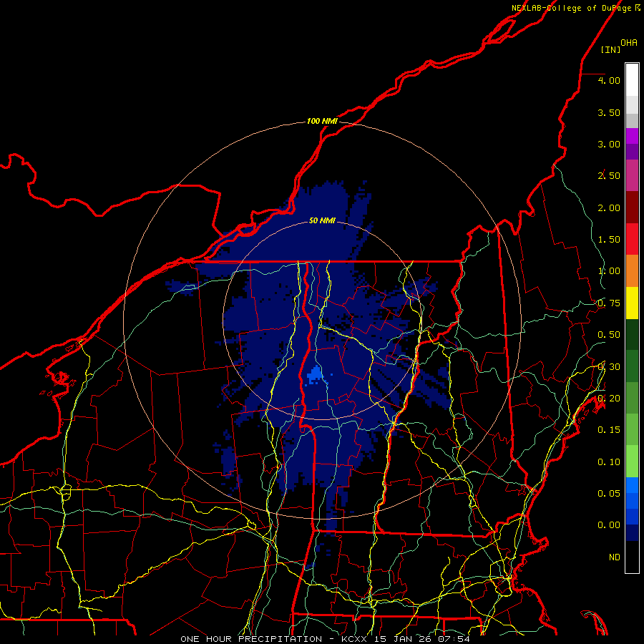Select the pink legend swatch near 2.50
The width and height of the screenshot is (644, 644).
pos(632,175)
